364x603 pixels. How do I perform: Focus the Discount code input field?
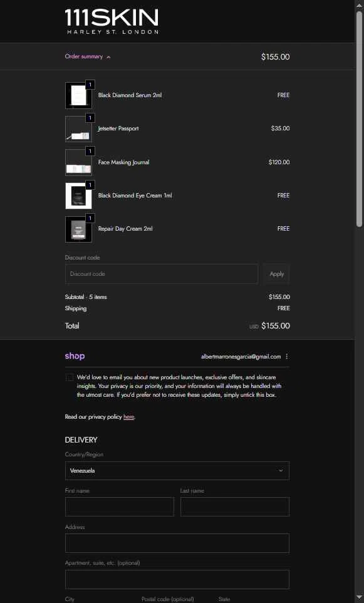(162, 274)
